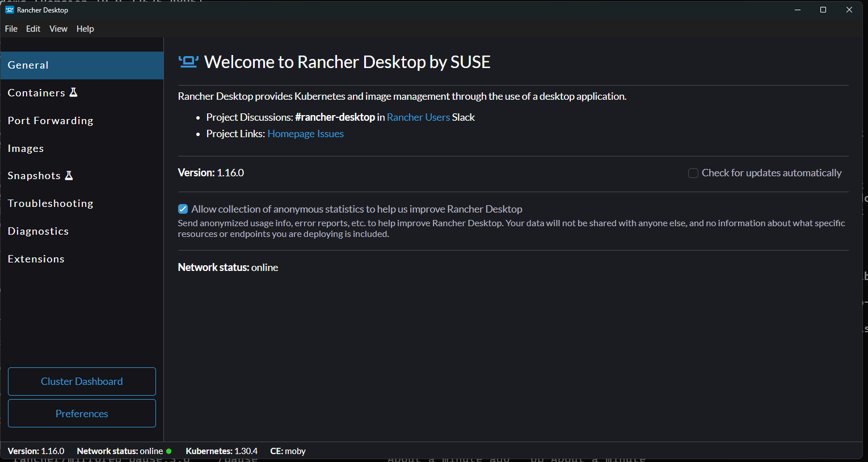868x462 pixels.
Task: Maximize the Rancher Desktop window
Action: click(823, 10)
